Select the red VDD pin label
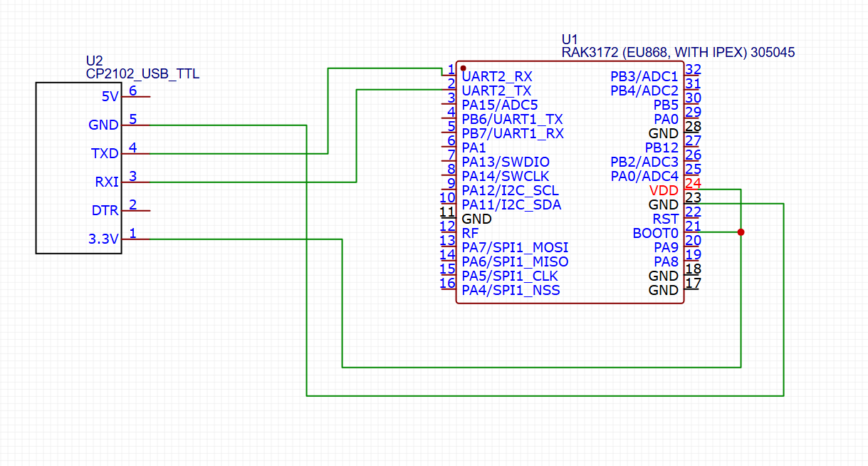This screenshot has height=466, width=868. tap(664, 191)
